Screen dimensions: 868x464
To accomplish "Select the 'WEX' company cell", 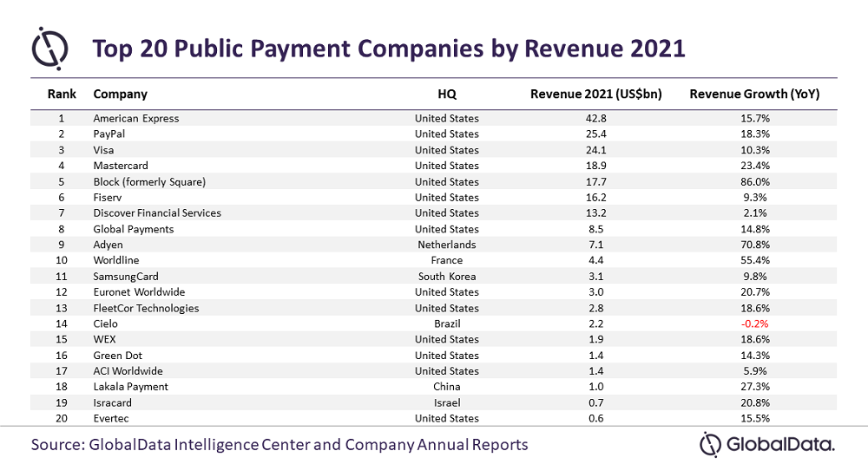I will click(105, 339).
